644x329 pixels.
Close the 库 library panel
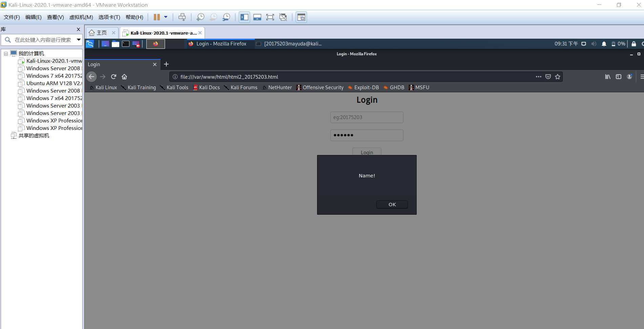78,29
